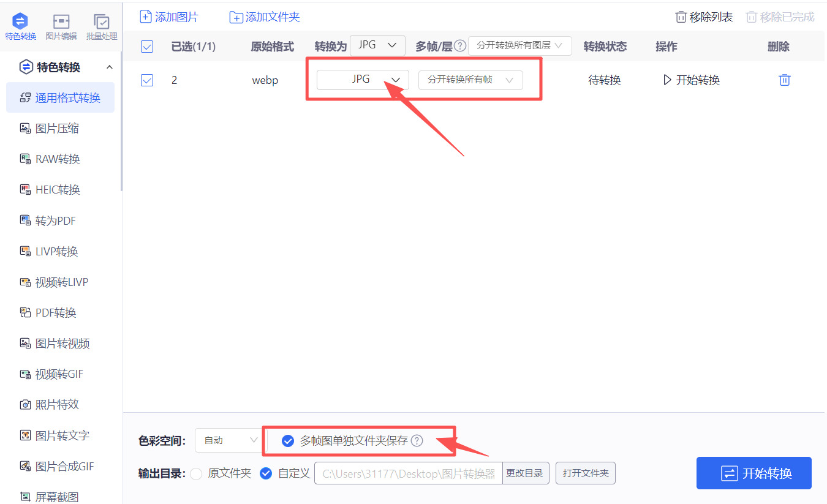The image size is (827, 504).
Task: Click the 视频转LIVP sidebar icon
Action: 25,282
